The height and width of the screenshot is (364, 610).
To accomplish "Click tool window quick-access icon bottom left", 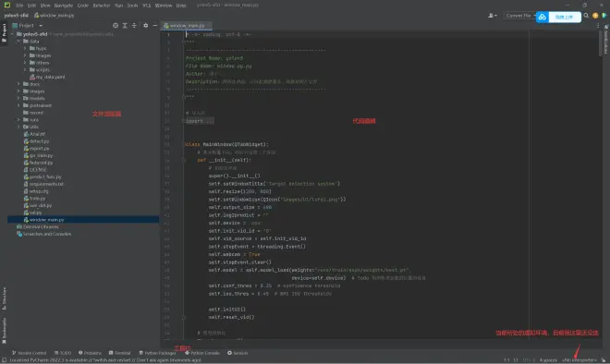I will point(5,360).
